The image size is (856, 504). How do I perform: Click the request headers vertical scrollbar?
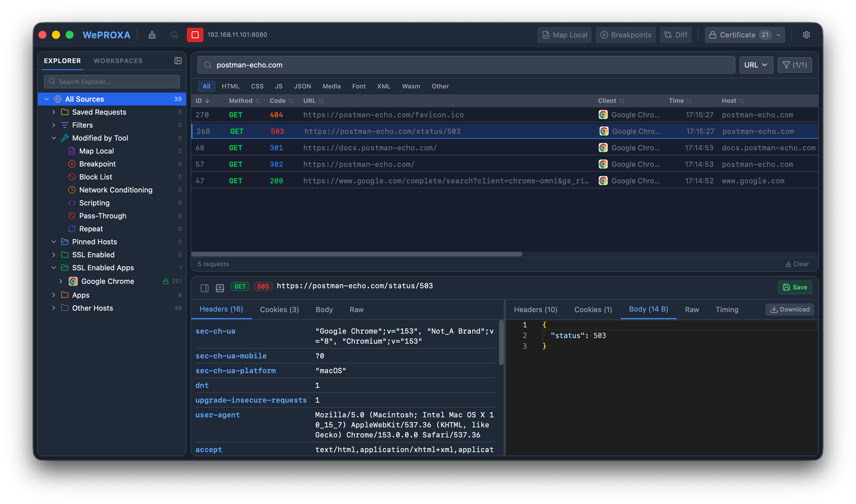point(501,343)
